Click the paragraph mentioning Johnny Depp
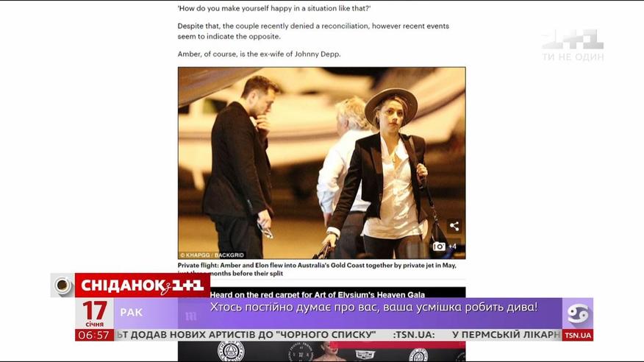Image resolution: width=644 pixels, height=362 pixels. pyautogui.click(x=259, y=54)
